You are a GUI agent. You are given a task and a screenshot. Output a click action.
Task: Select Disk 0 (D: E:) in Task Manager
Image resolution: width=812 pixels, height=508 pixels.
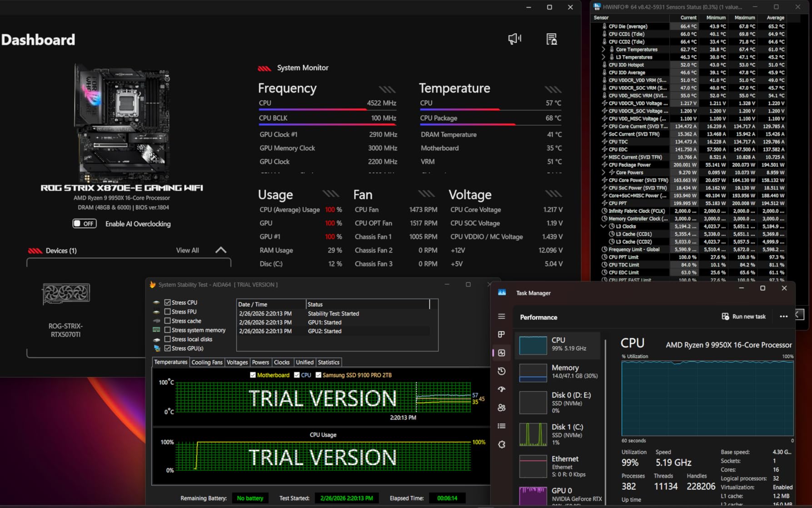point(558,402)
